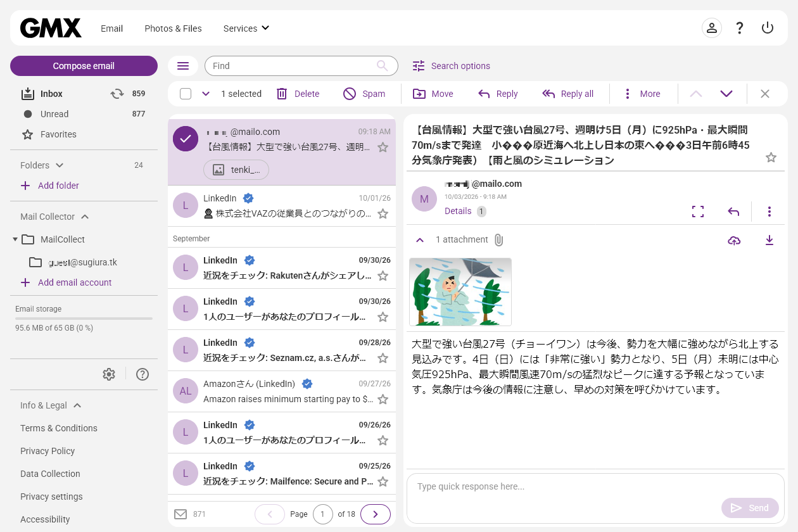Star the LinkedIn 09/28/26 Seznam email
The width and height of the screenshot is (798, 532).
point(383,358)
